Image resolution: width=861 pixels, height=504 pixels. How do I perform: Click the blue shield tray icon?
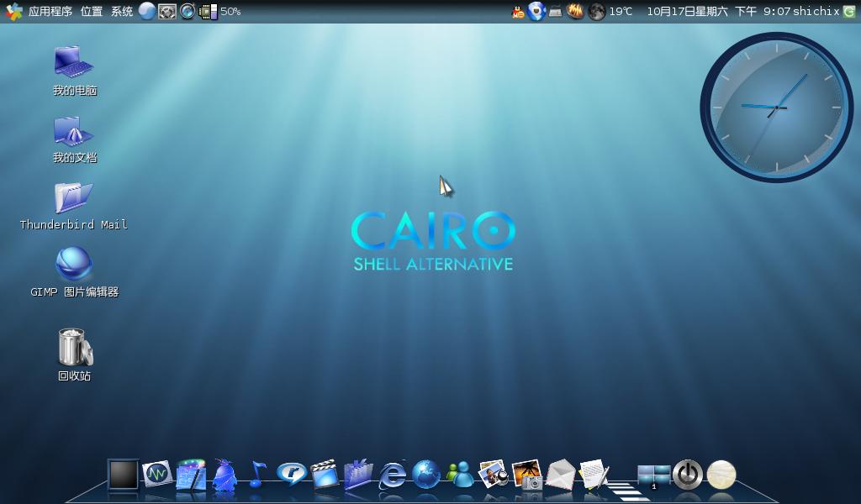coord(536,11)
